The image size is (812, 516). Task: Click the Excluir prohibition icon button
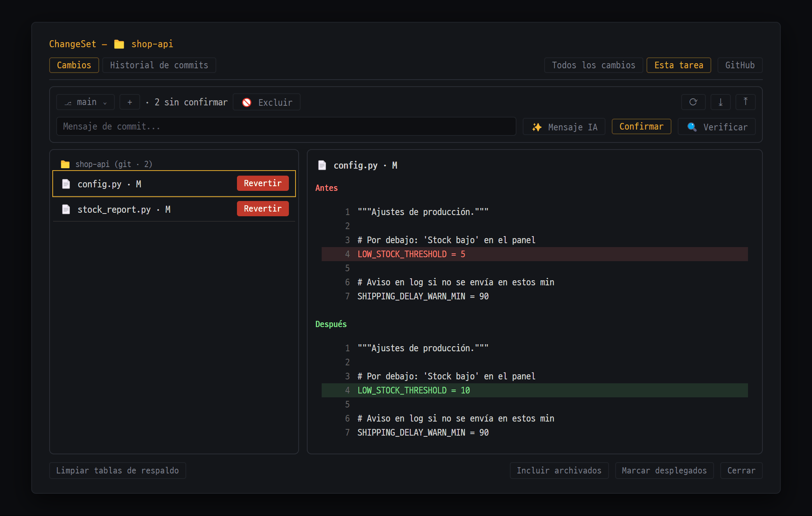click(267, 102)
